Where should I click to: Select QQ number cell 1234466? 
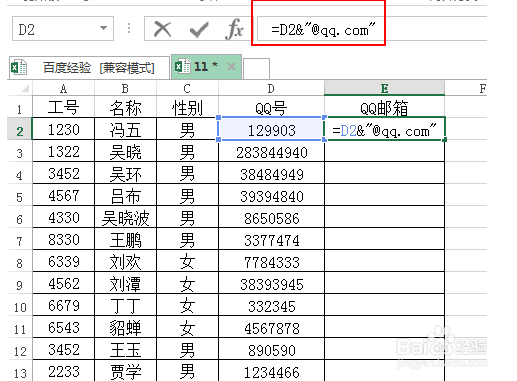pyautogui.click(x=271, y=372)
